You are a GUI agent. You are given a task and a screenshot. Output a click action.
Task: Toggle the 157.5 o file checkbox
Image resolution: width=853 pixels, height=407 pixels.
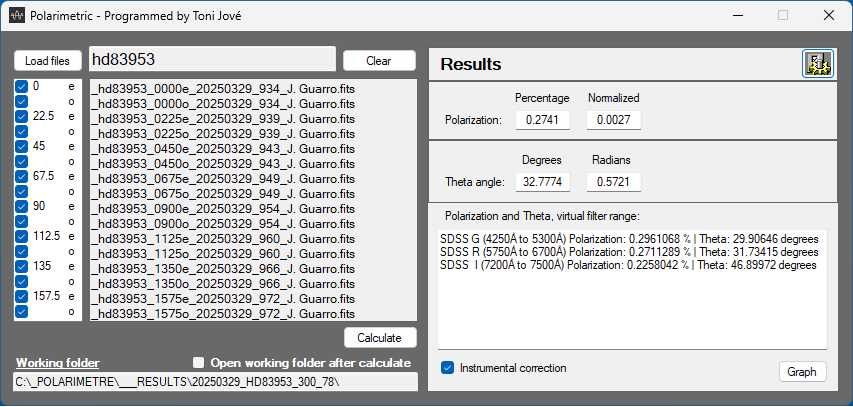point(21,311)
